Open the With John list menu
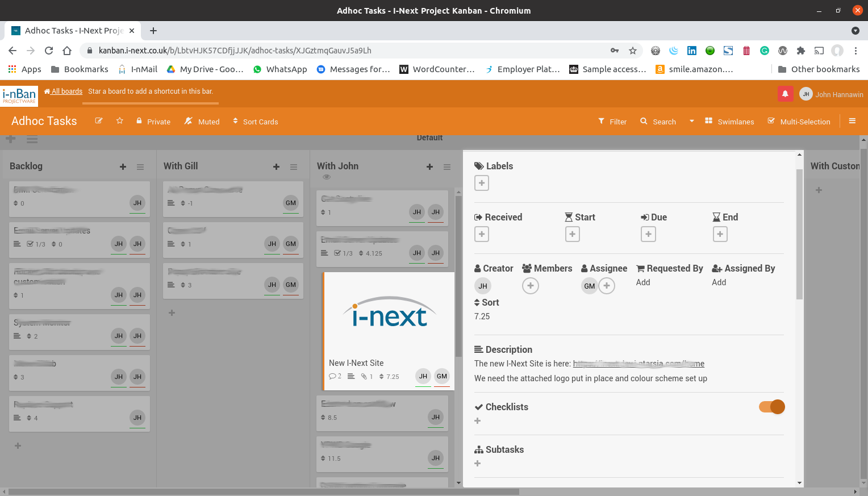Viewport: 868px width, 496px height. [447, 166]
